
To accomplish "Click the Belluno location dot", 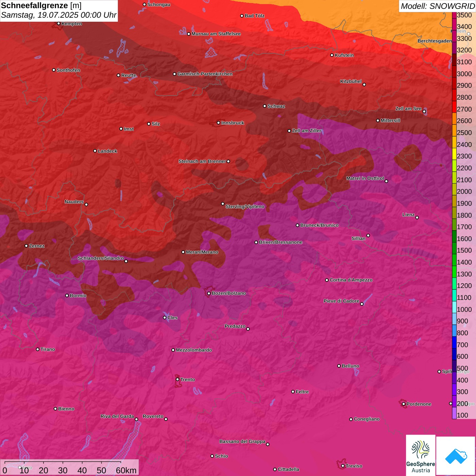I will [x=339, y=366].
